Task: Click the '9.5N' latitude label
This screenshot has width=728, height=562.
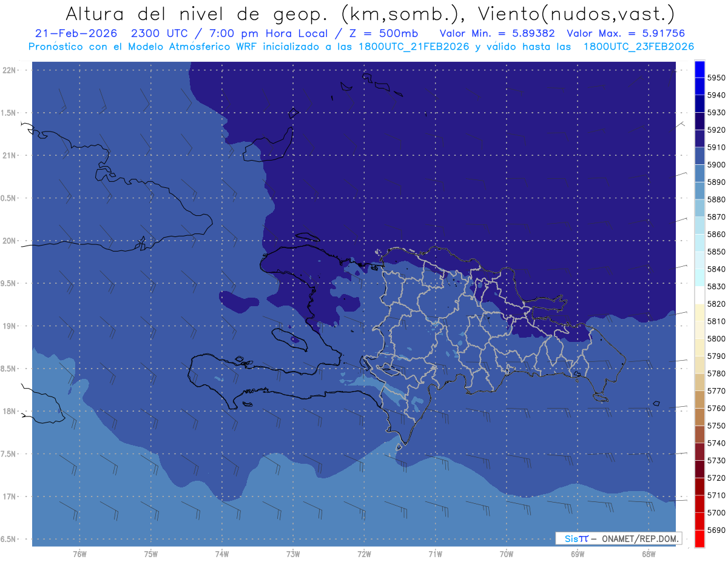Action: [x=8, y=283]
